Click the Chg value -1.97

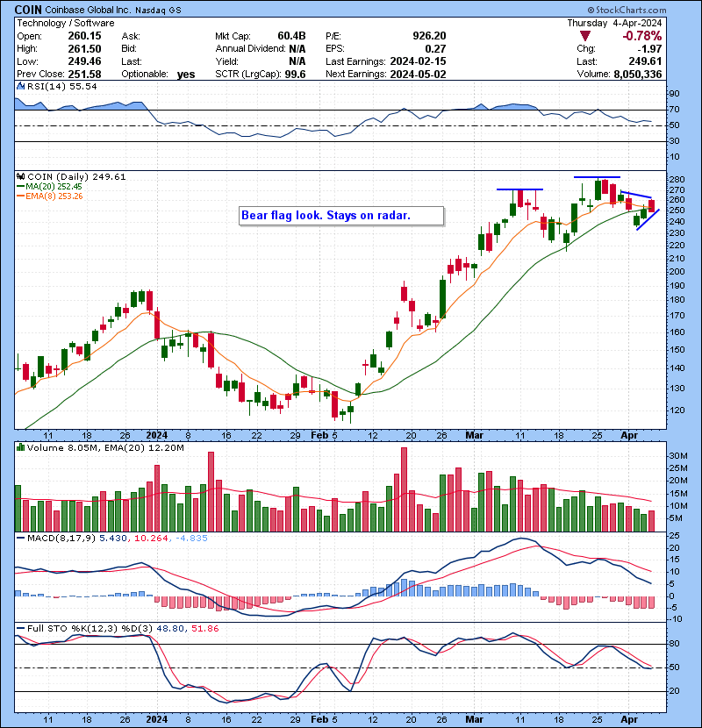coord(649,48)
